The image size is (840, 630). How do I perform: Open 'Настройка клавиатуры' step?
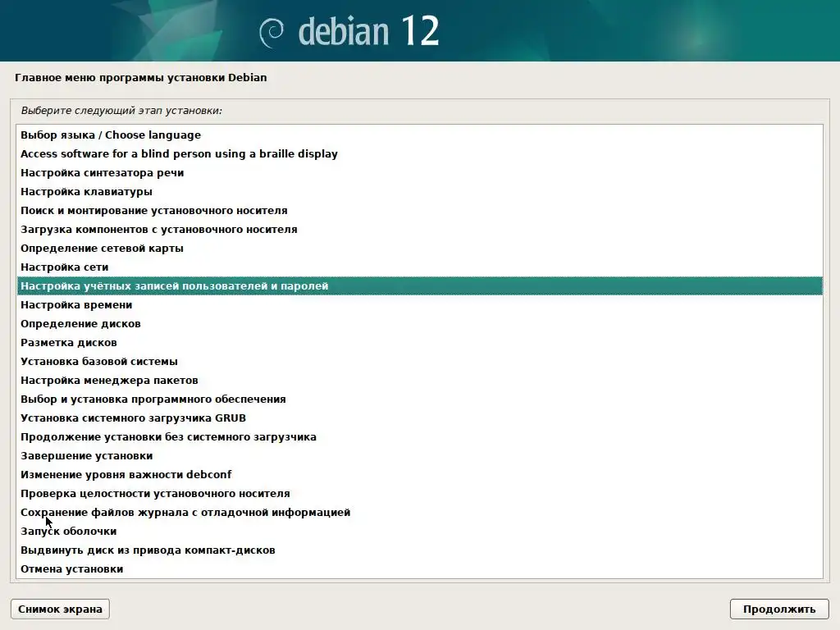tap(419, 191)
